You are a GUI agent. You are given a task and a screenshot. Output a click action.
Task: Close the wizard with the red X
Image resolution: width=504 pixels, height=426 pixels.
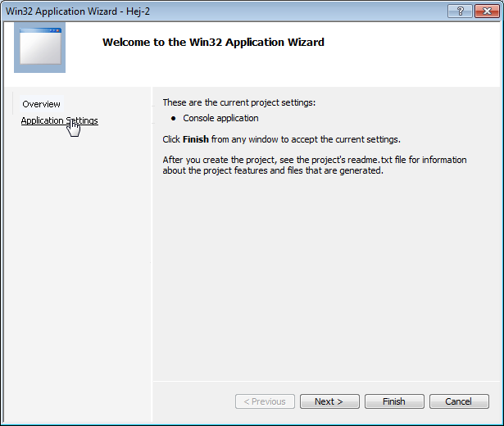[x=487, y=11]
